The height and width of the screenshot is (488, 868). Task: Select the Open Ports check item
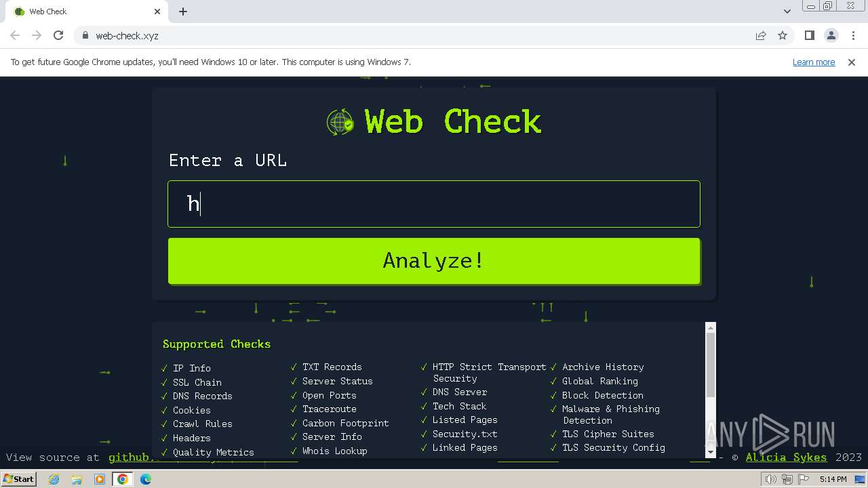330,395
